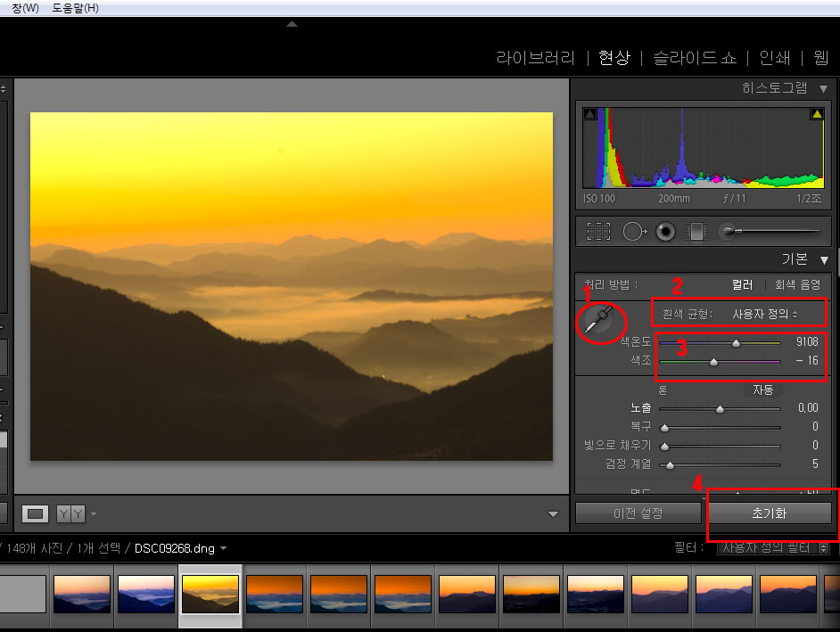
Task: Collapse the 기본 panel
Action: pos(824,260)
